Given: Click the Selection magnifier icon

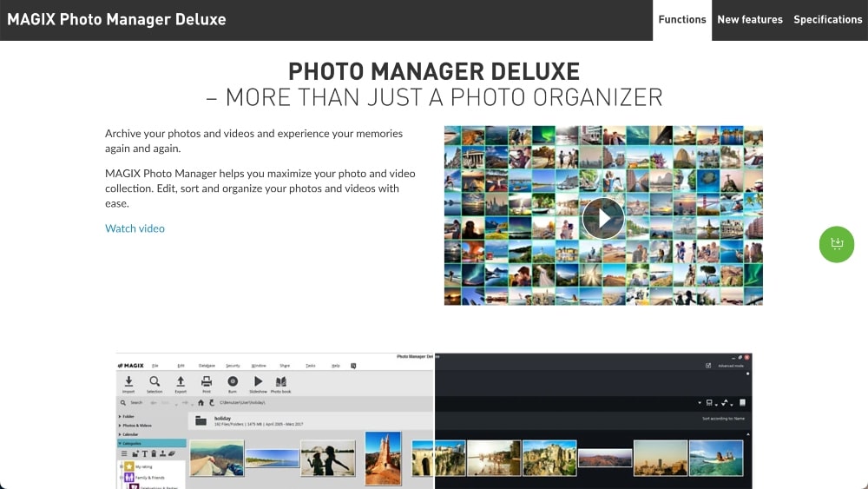Looking at the screenshot, I should (155, 383).
